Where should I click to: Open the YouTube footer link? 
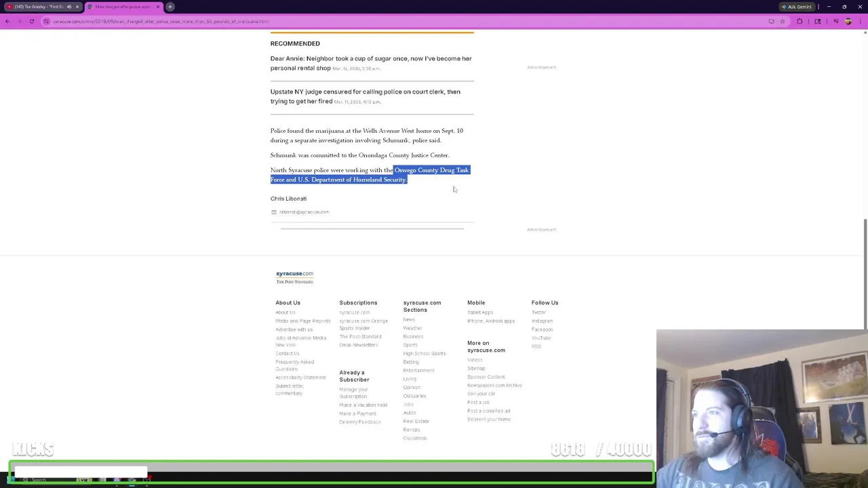(541, 338)
